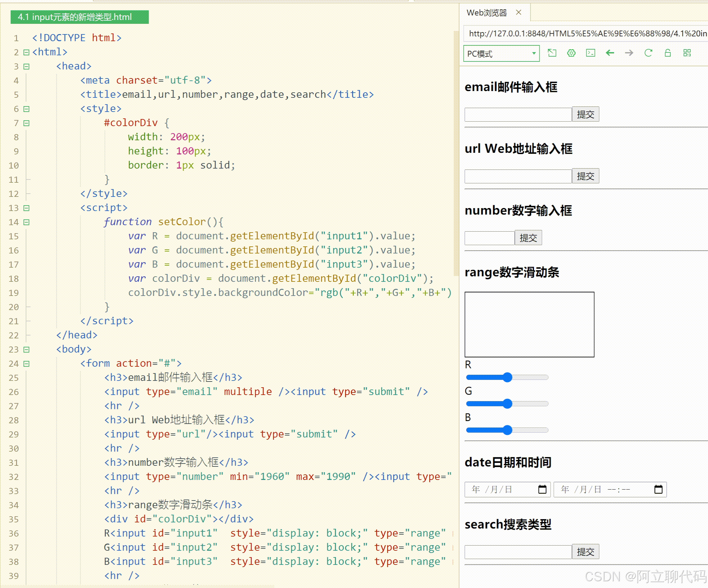
Task: Close the Web浏览器 tab
Action: click(518, 13)
